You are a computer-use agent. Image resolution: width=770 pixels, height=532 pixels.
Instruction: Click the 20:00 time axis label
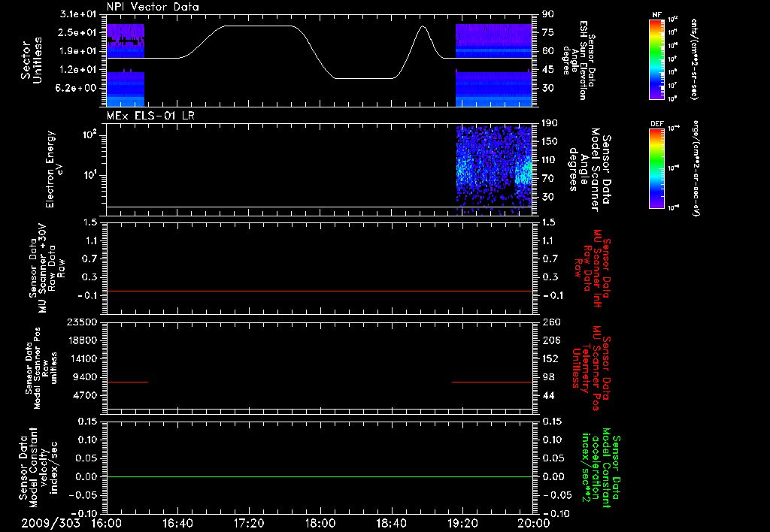coord(534,523)
